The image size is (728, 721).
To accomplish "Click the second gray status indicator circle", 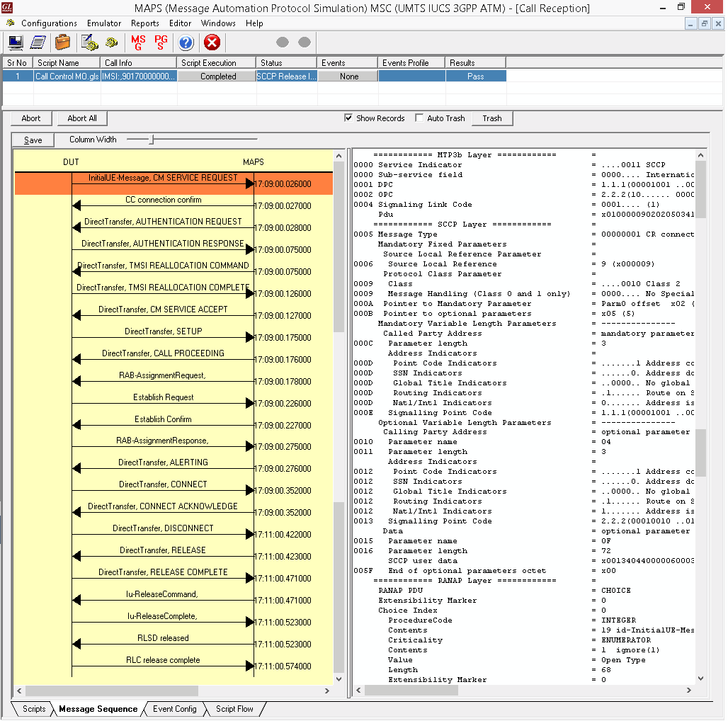I will 305,42.
